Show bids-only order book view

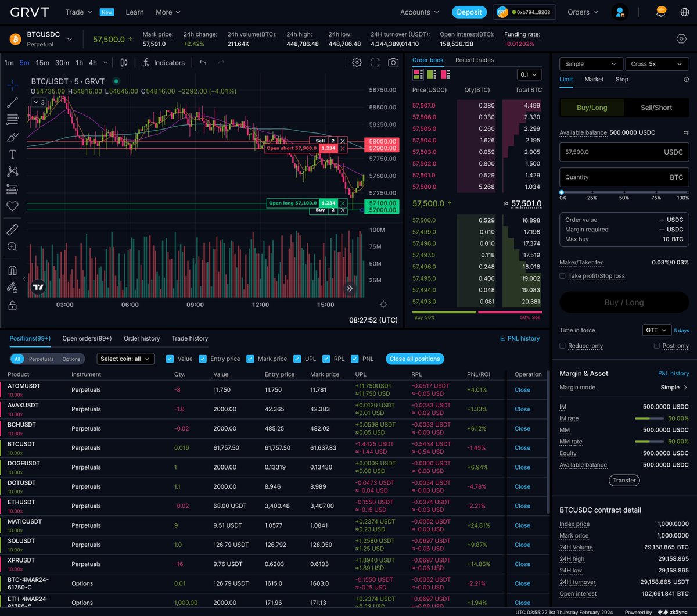click(432, 74)
